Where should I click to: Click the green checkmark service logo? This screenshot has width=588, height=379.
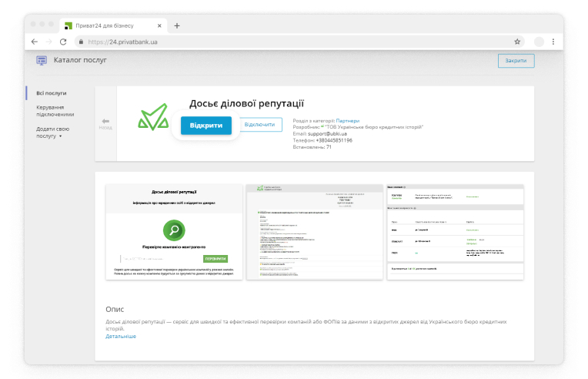152,118
